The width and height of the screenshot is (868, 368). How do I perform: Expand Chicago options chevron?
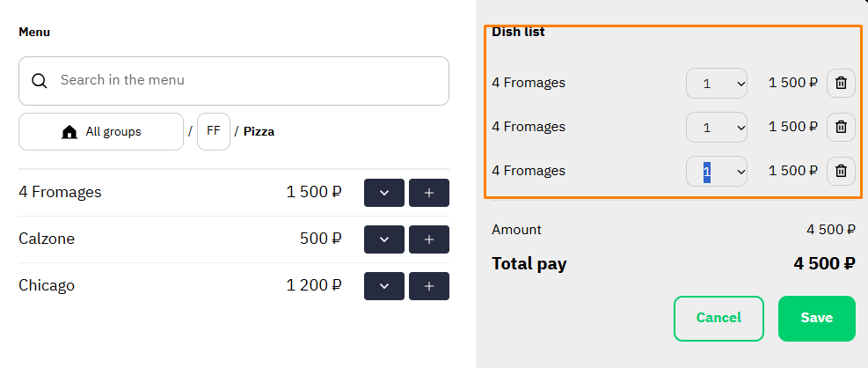click(384, 286)
